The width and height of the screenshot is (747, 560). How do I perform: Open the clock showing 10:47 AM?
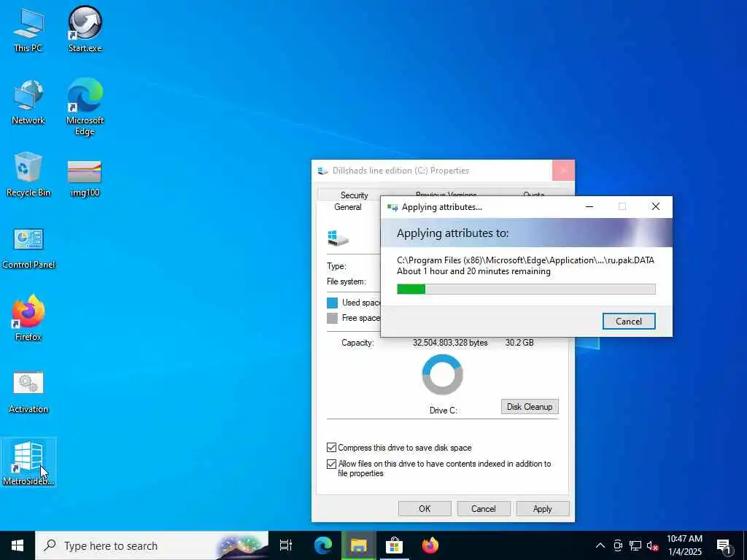click(x=684, y=545)
